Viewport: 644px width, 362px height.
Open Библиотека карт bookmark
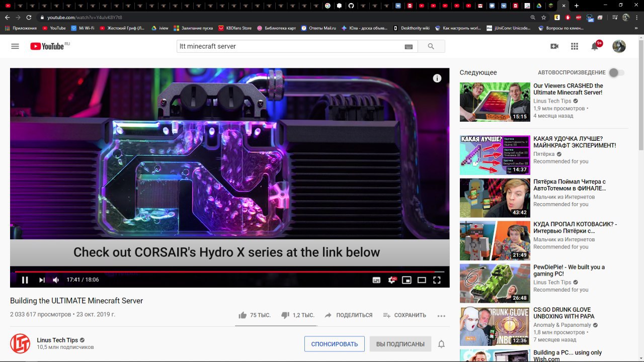276,28
